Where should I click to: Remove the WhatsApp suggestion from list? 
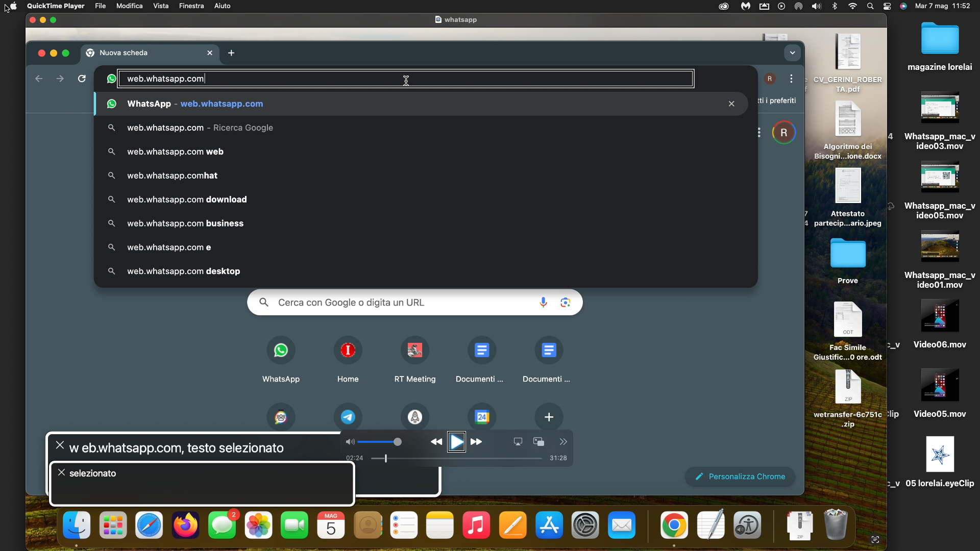coord(731,104)
